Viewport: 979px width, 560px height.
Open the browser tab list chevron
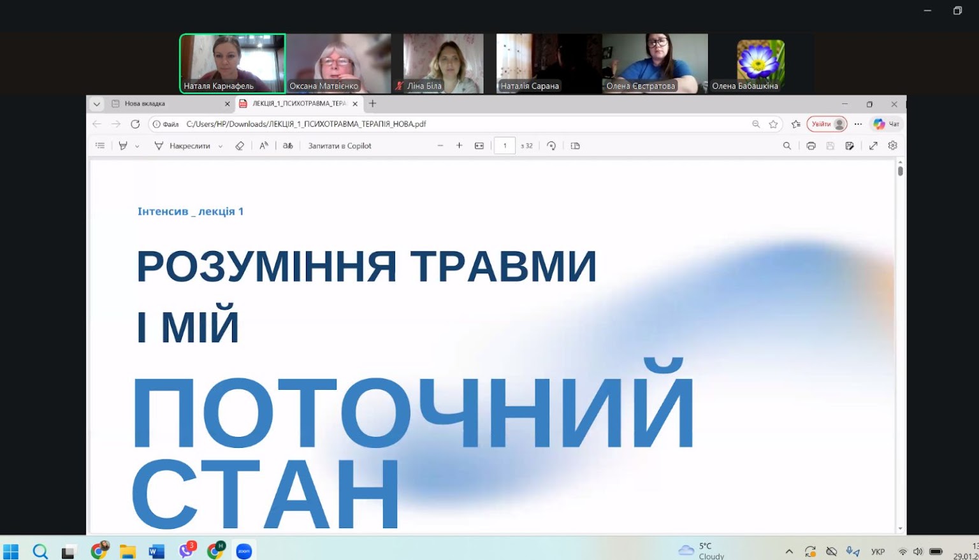tap(97, 104)
